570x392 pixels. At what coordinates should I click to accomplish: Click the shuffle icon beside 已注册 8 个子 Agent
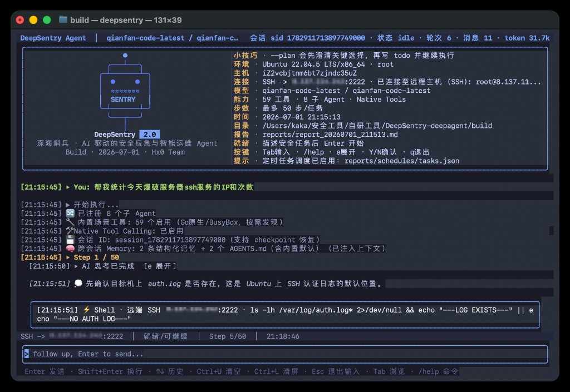tap(70, 214)
